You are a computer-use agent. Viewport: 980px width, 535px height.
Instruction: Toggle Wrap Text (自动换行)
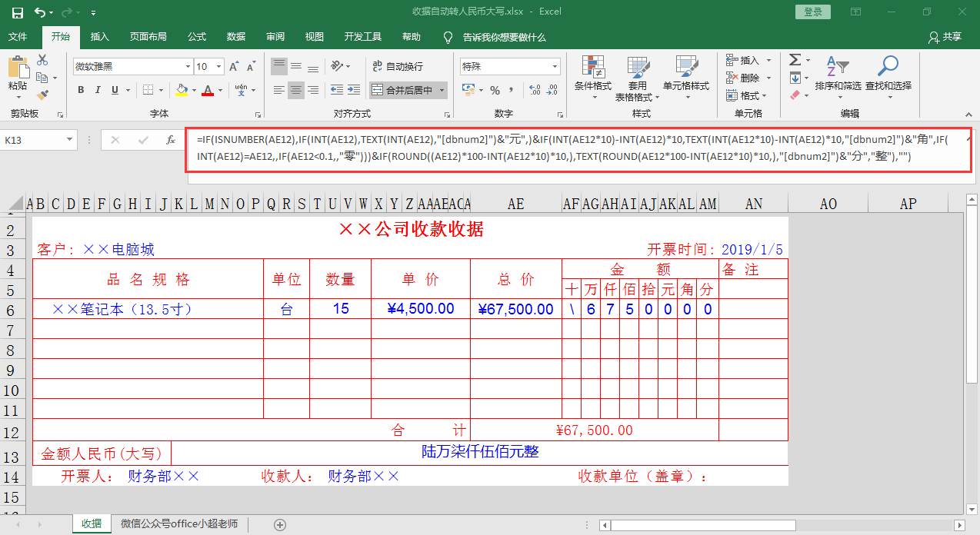398,66
